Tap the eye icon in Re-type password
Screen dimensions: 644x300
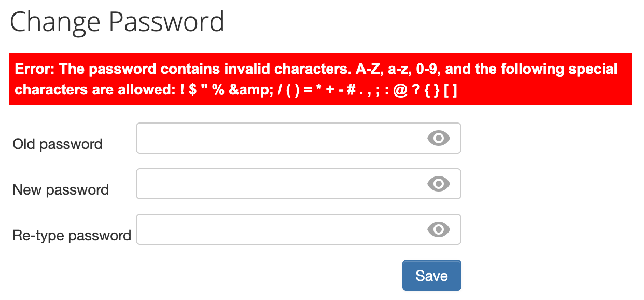click(438, 229)
